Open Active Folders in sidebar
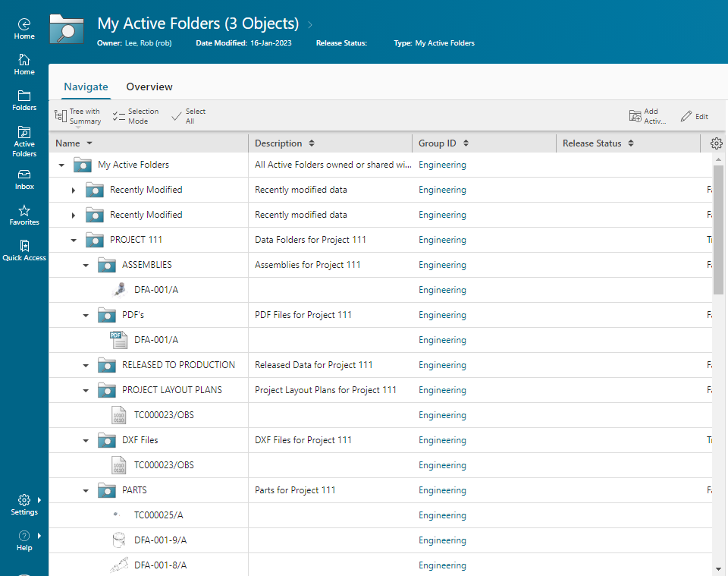The height and width of the screenshot is (576, 728). [x=24, y=141]
